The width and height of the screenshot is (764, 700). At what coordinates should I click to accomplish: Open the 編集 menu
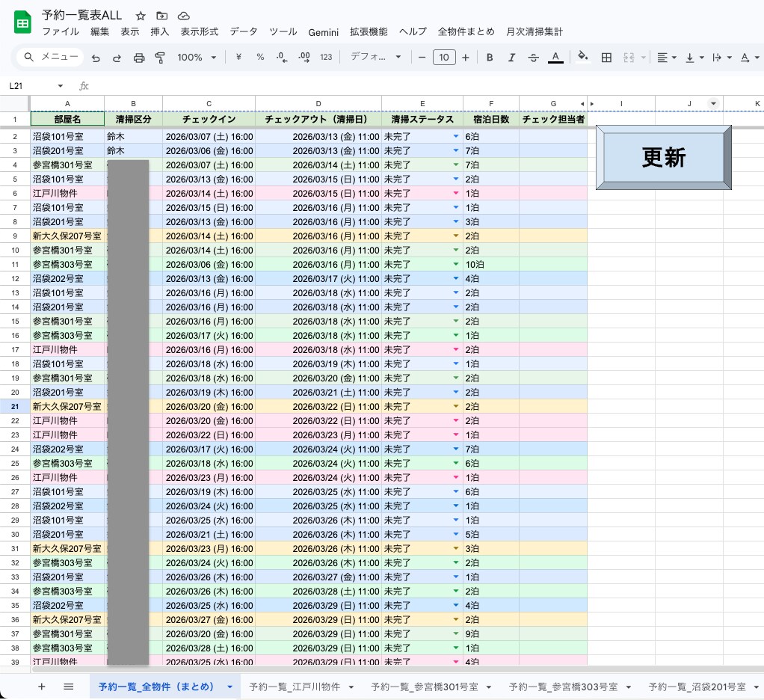coord(100,31)
